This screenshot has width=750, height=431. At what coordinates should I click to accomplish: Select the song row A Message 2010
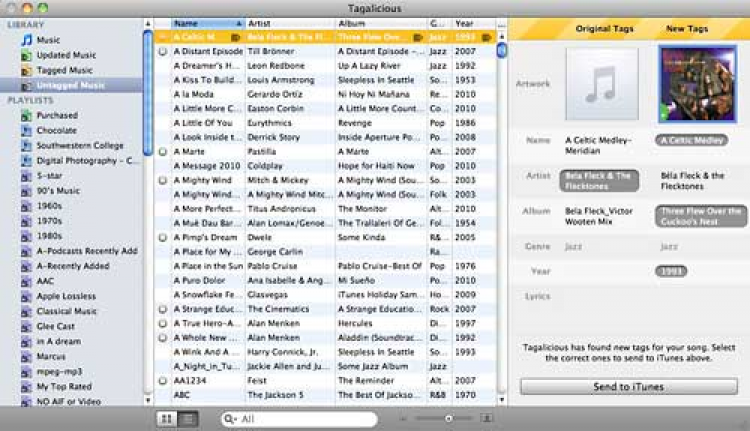point(325,166)
